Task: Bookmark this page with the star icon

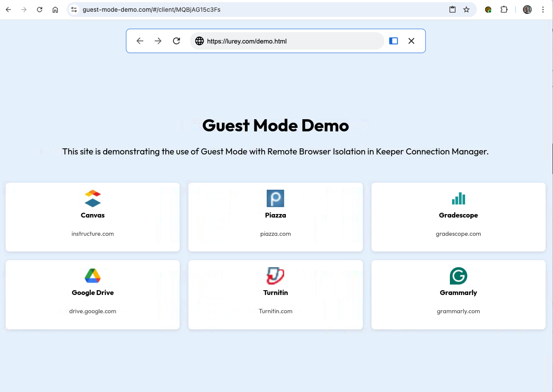Action: coord(466,10)
